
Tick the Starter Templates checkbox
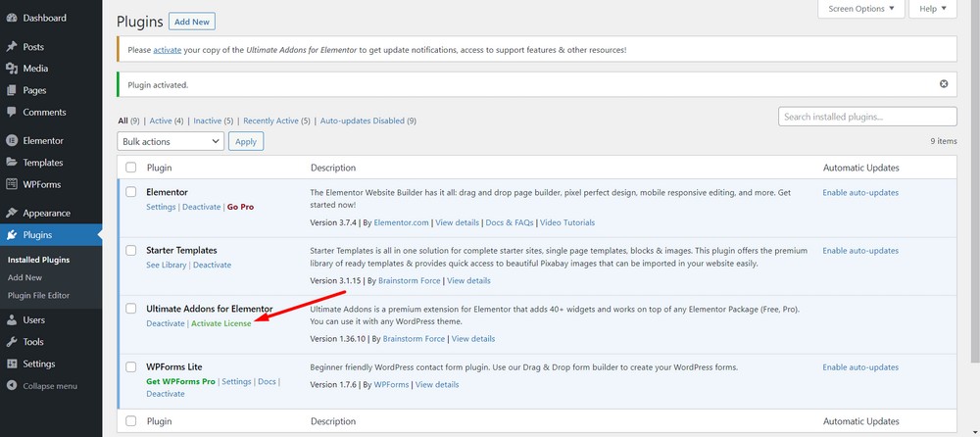click(130, 250)
